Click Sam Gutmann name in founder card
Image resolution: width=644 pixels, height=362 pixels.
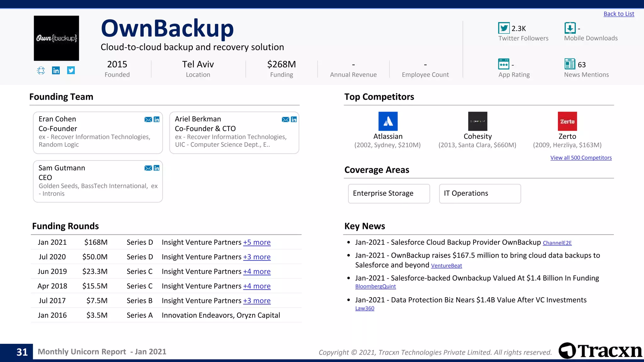tap(62, 168)
